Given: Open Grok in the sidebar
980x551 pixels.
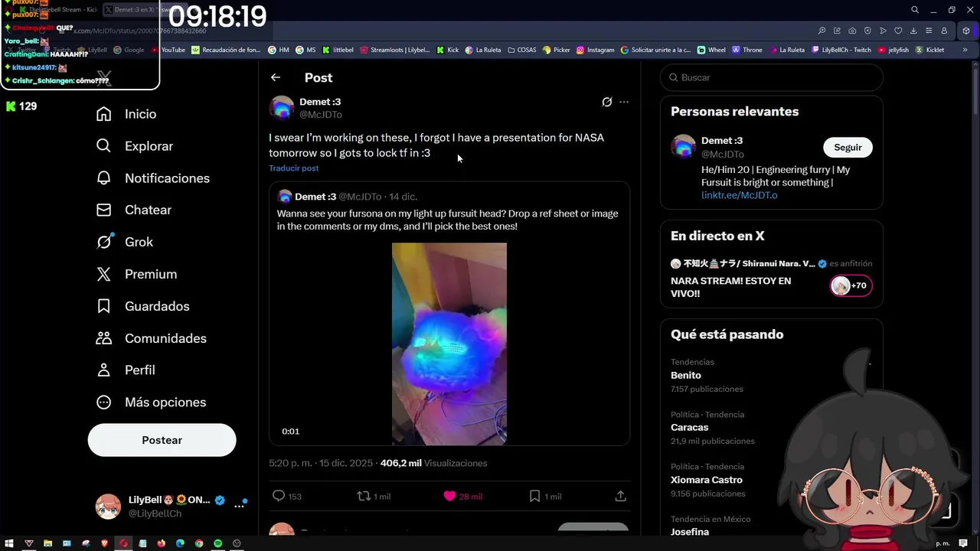Looking at the screenshot, I should coord(125,242).
